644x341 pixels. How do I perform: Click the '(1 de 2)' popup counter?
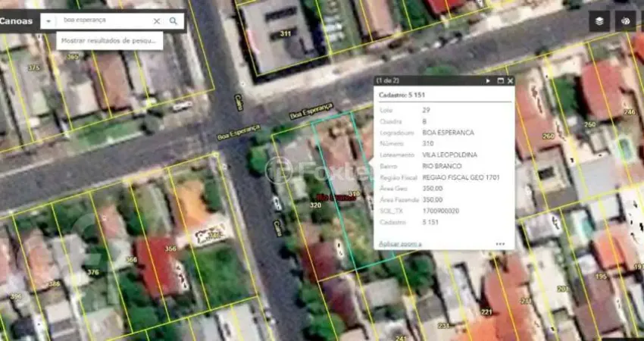pyautogui.click(x=388, y=81)
